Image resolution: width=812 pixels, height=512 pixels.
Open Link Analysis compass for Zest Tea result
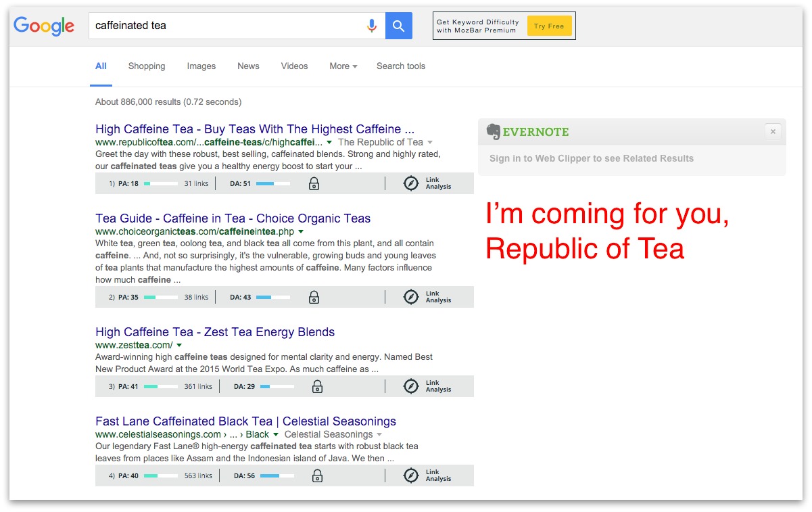pyautogui.click(x=411, y=386)
